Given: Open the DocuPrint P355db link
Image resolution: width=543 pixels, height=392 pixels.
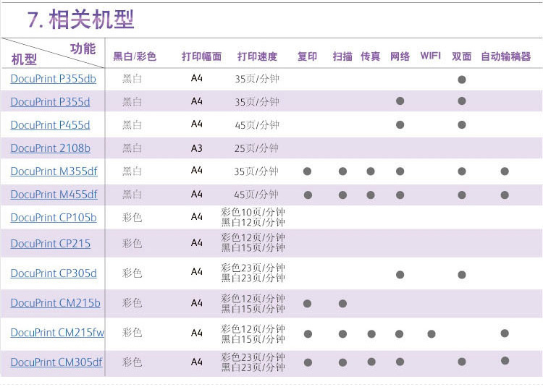Looking at the screenshot, I should click(x=54, y=79).
